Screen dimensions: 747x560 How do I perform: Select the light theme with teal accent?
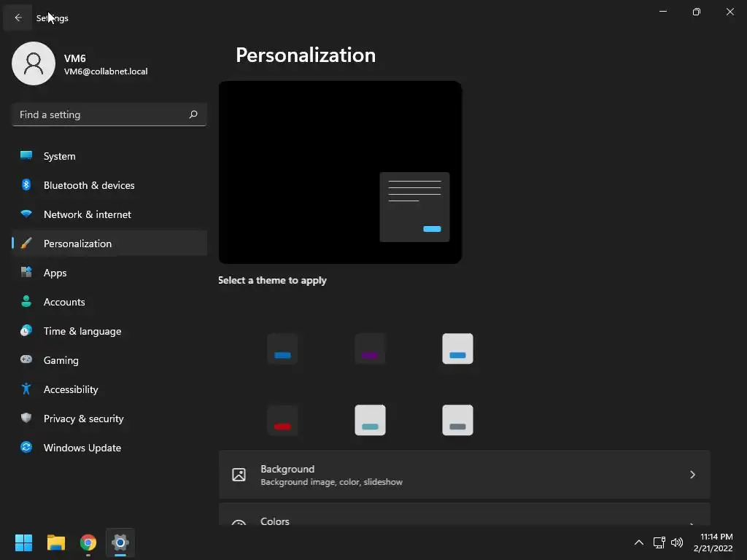(370, 420)
